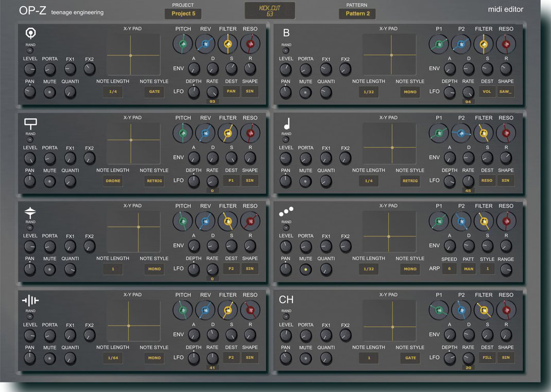The image size is (551, 392).
Task: Select the sample track waveform icon
Action: coord(31,301)
